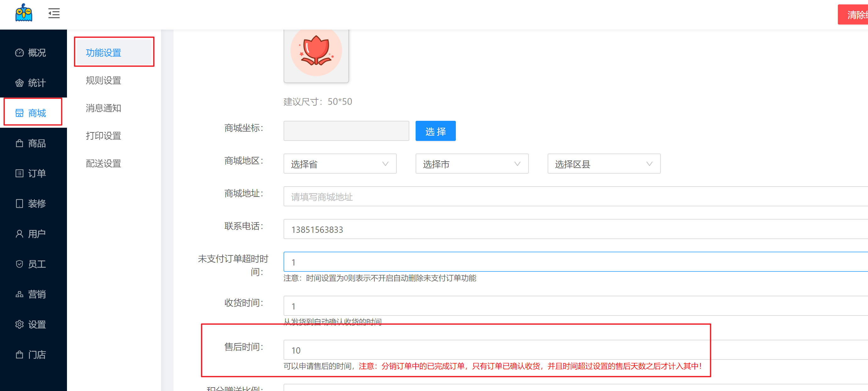This screenshot has width=868, height=391.
Task: Click the red 清除 button at top right
Action: click(x=854, y=14)
